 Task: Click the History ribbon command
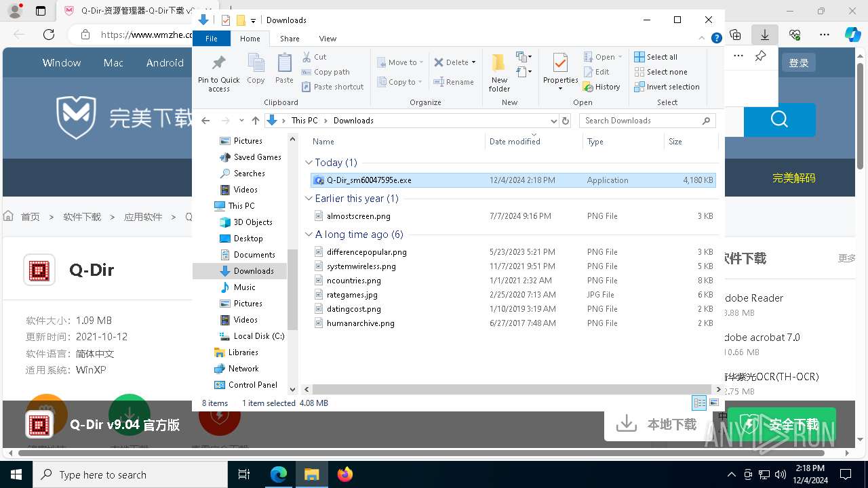[x=602, y=87]
